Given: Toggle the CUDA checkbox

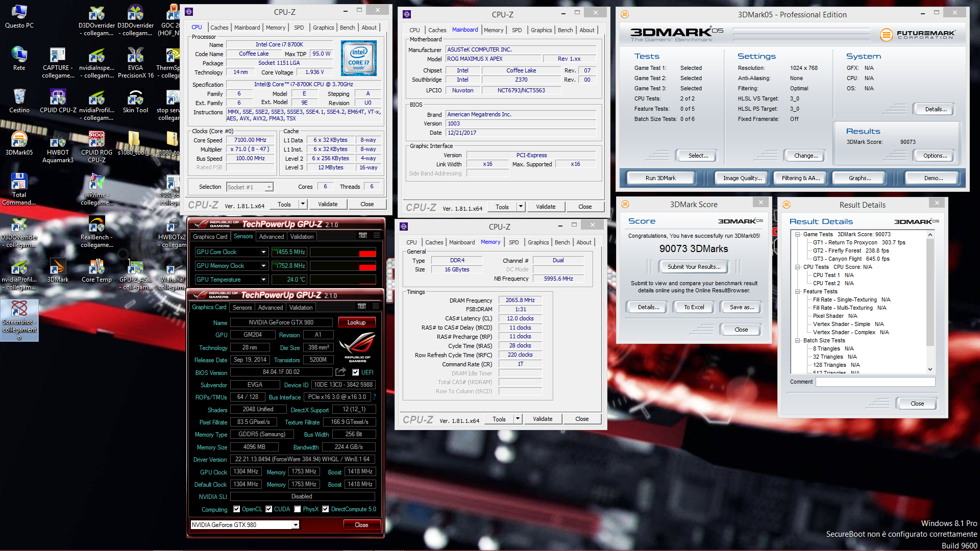Looking at the screenshot, I should pos(269,509).
